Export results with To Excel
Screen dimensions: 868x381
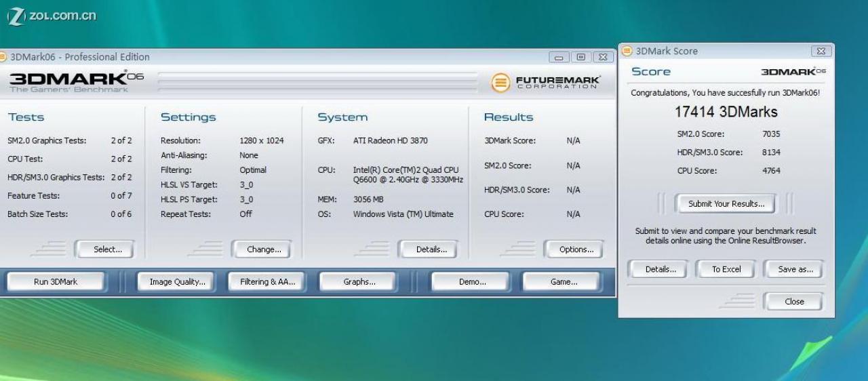[726, 269]
